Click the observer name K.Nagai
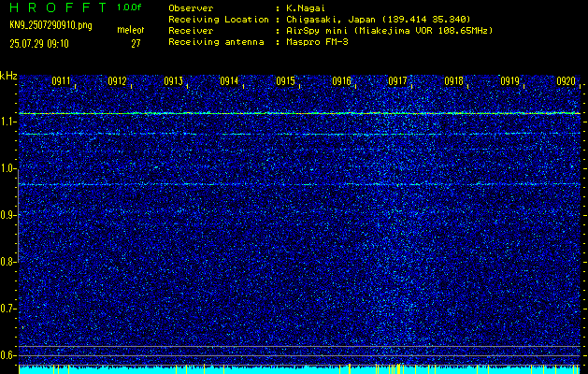 click(x=305, y=8)
